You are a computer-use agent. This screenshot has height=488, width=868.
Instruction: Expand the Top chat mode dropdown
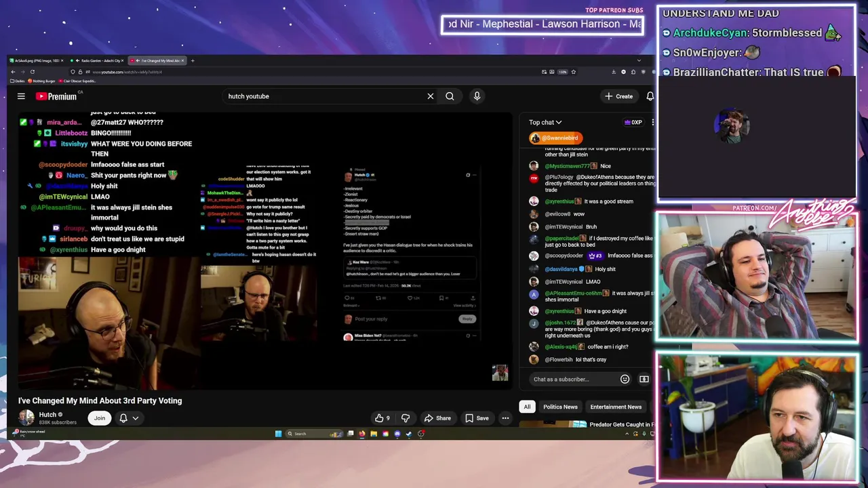[545, 122]
